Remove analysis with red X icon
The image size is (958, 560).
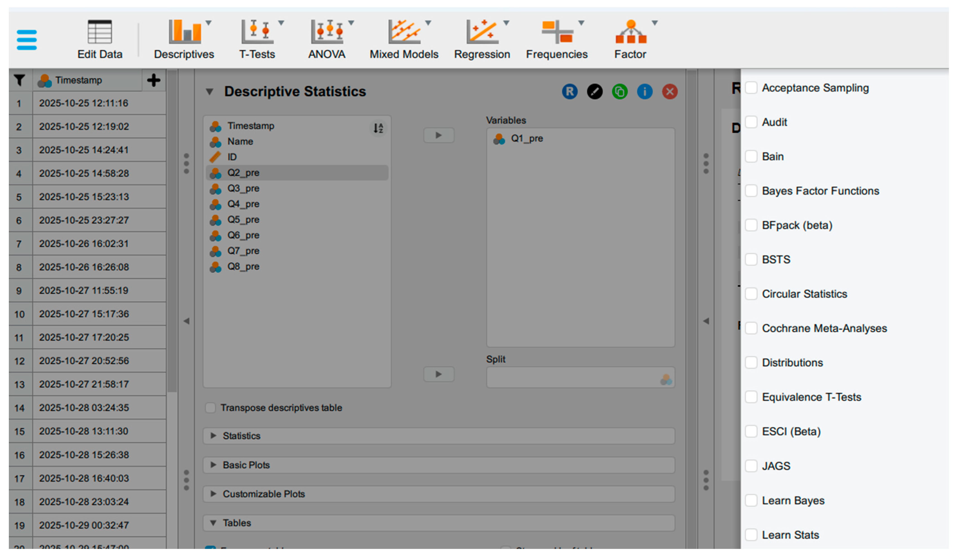pyautogui.click(x=670, y=92)
